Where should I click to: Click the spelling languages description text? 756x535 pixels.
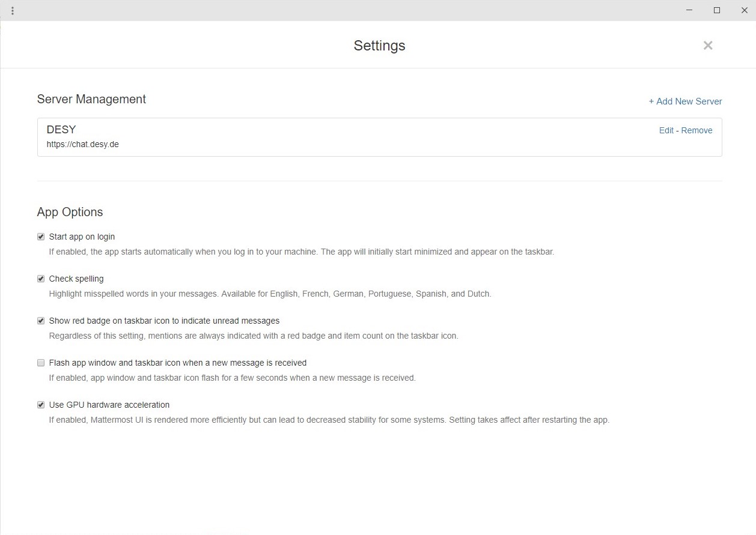coord(270,294)
